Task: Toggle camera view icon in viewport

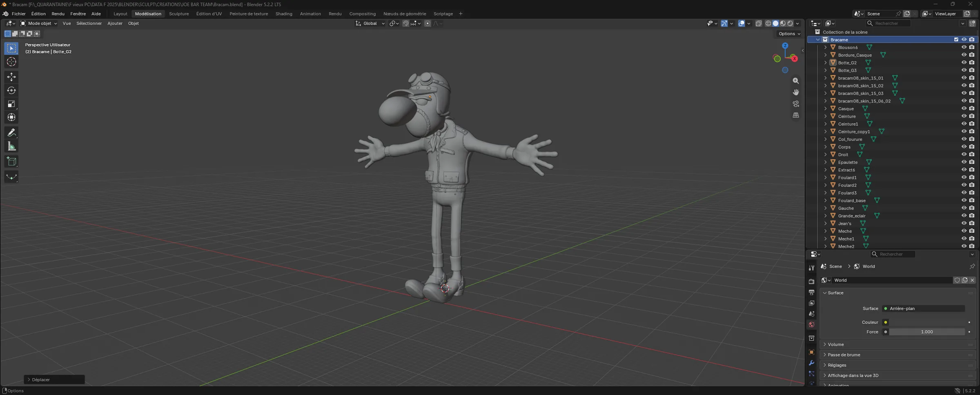Action: tap(796, 104)
